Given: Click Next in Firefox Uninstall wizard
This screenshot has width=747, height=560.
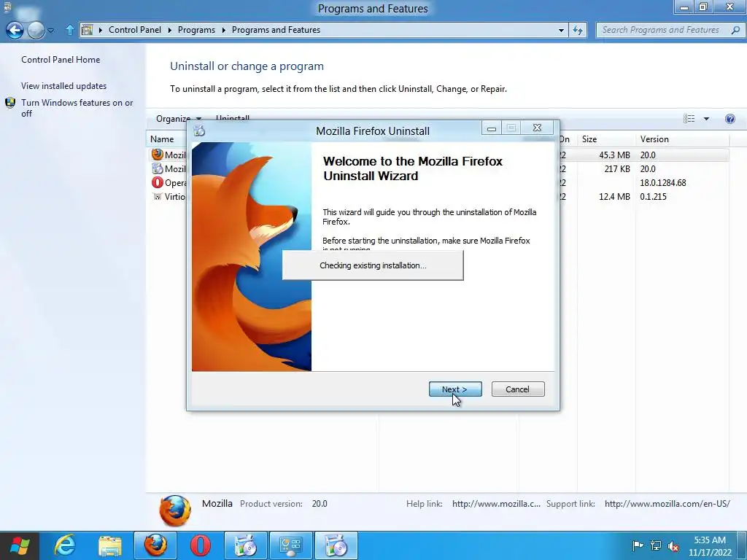Looking at the screenshot, I should coord(455,389).
